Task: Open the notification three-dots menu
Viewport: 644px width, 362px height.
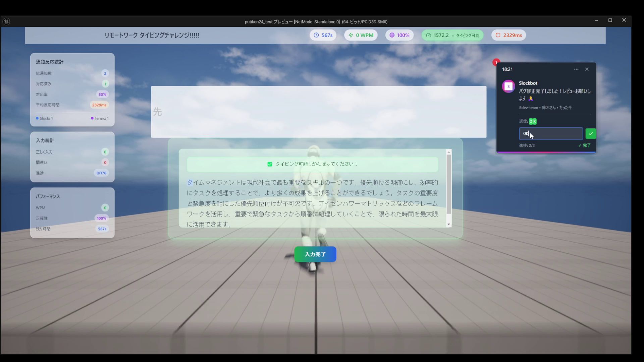Action: click(576, 69)
